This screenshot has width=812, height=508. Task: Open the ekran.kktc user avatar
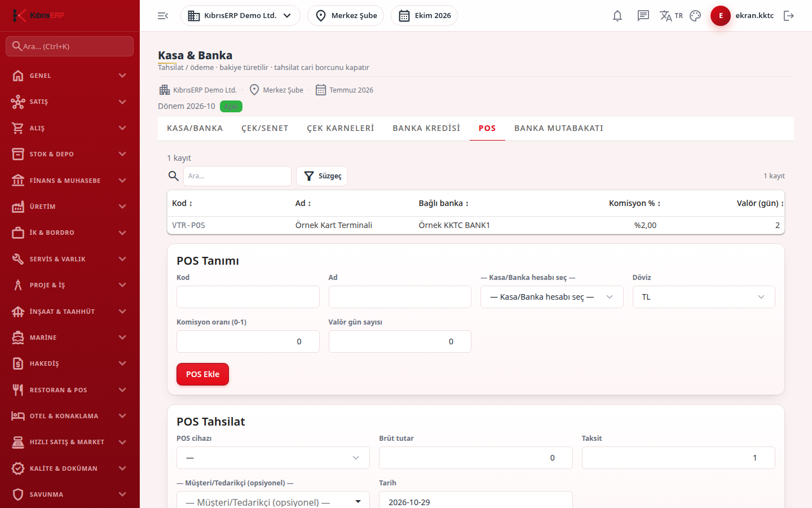click(x=721, y=16)
